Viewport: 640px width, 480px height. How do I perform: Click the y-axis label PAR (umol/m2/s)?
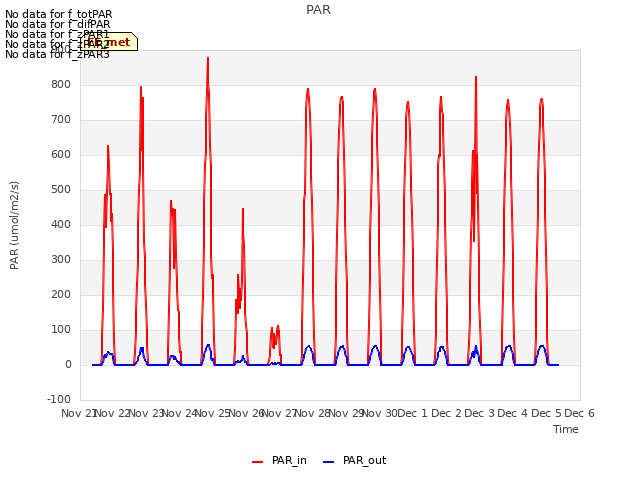[x=14, y=225]
